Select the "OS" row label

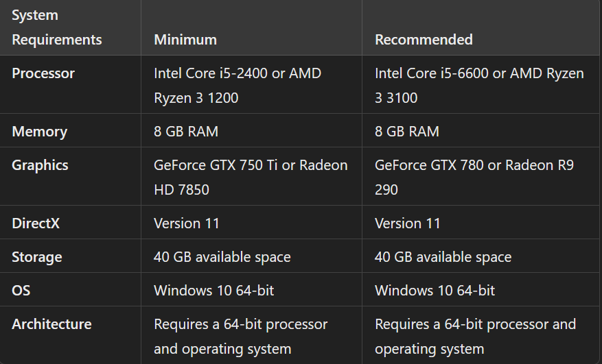pyautogui.click(x=21, y=290)
